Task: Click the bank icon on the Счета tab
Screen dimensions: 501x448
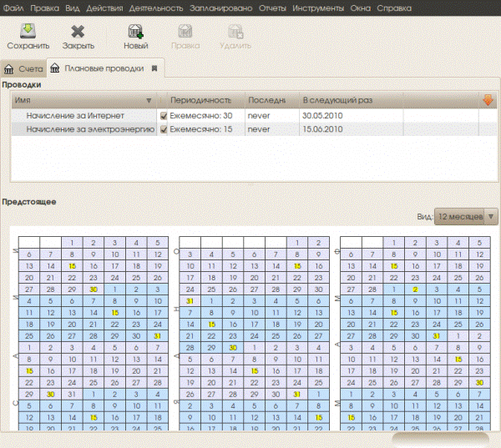Action: [x=8, y=69]
